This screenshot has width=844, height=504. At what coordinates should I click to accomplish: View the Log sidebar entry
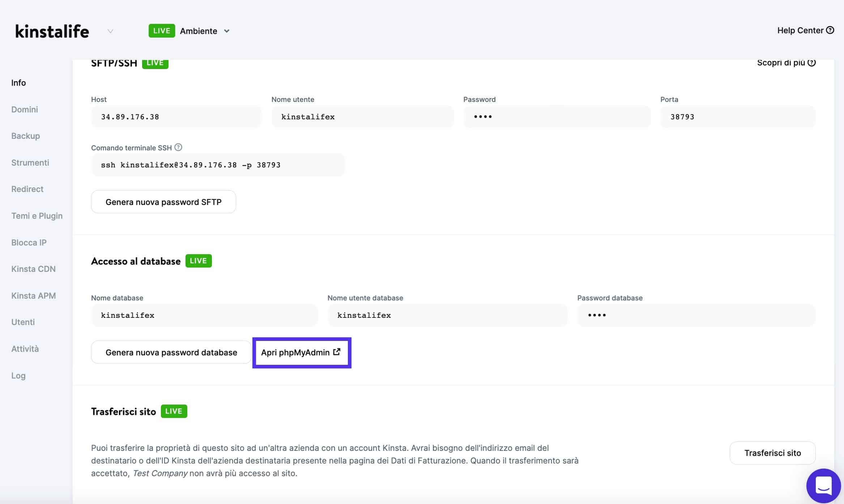[18, 375]
